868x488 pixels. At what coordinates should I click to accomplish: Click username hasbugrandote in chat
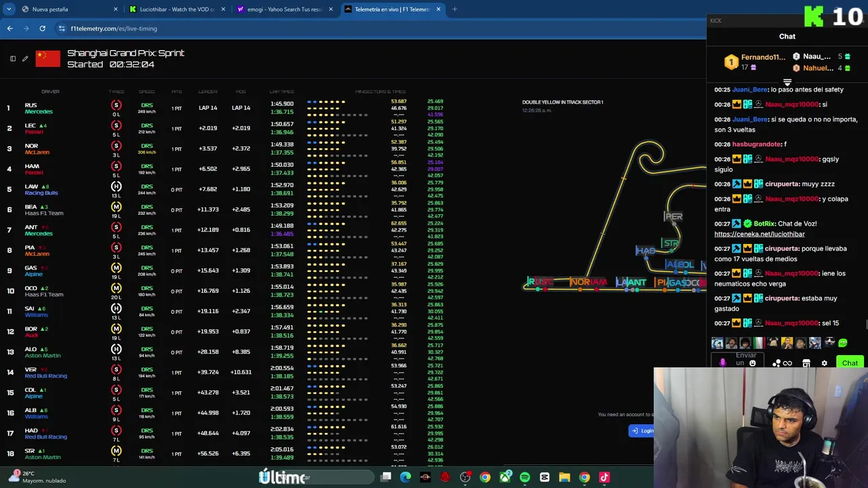pyautogui.click(x=756, y=144)
